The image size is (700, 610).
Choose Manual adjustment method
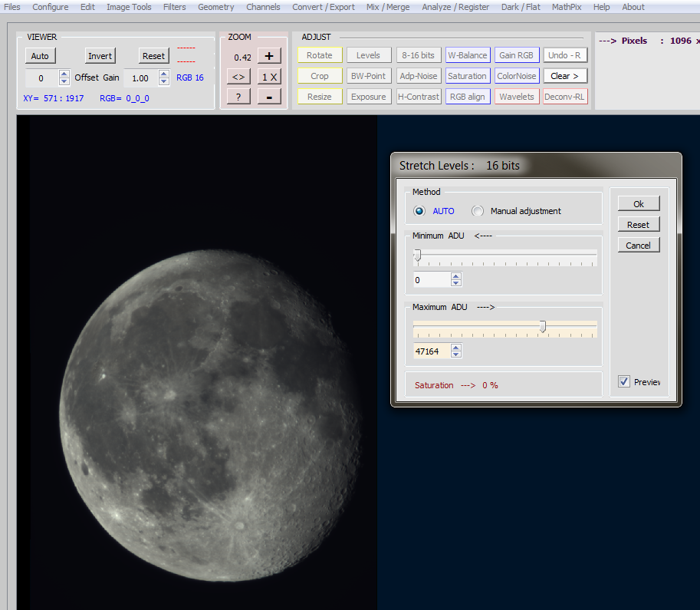(x=478, y=211)
